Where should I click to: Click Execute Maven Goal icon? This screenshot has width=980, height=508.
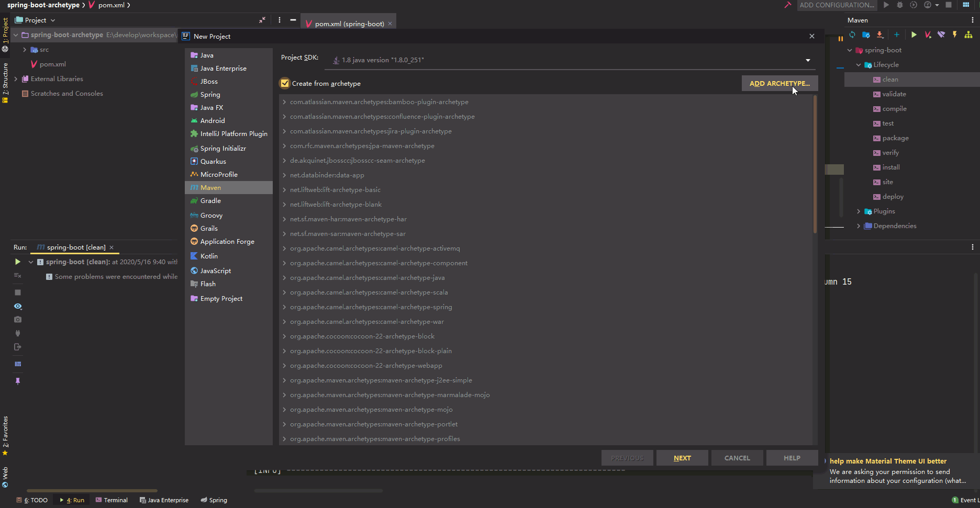[928, 35]
